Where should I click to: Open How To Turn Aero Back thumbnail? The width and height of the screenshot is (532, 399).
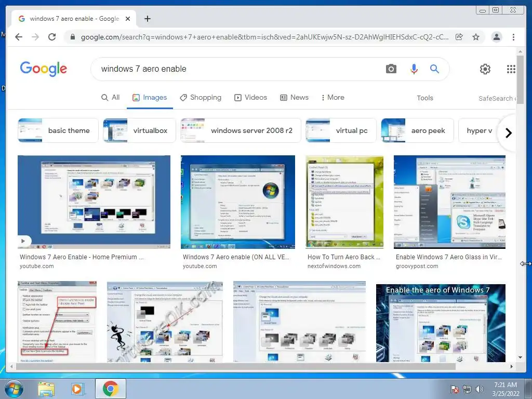pyautogui.click(x=344, y=202)
